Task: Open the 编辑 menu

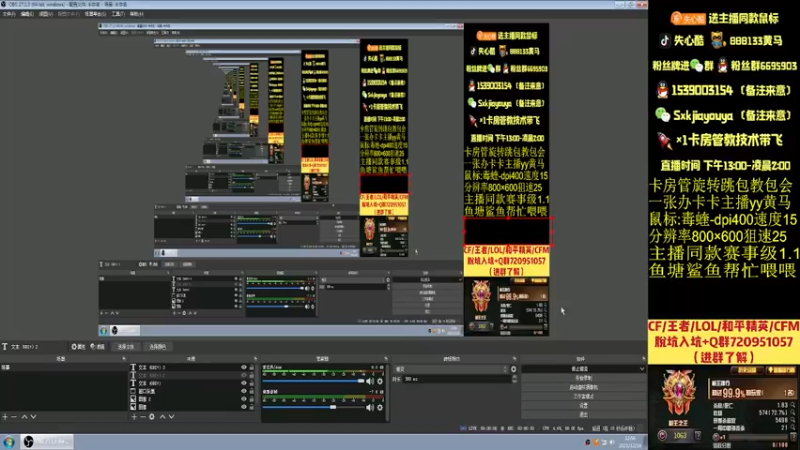Action: [x=27, y=14]
